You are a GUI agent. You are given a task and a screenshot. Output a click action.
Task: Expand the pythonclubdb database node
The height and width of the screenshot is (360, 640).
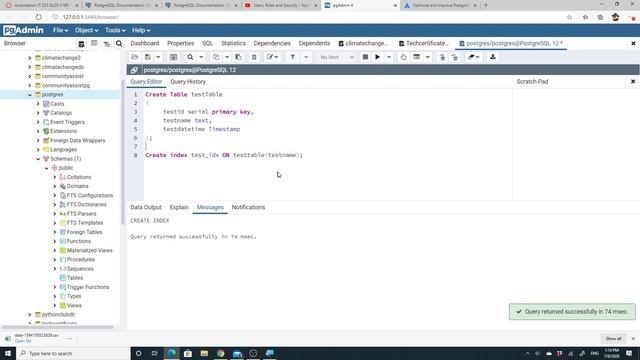pos(30,315)
